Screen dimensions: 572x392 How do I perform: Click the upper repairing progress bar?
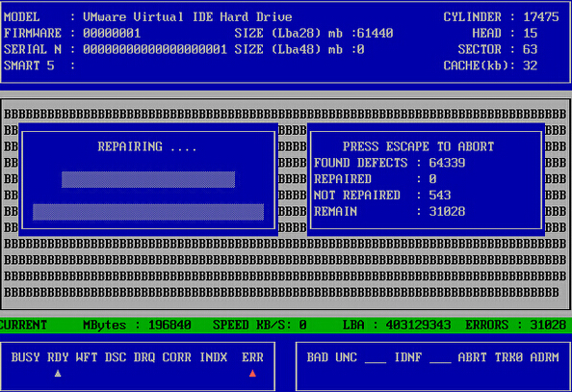point(148,179)
